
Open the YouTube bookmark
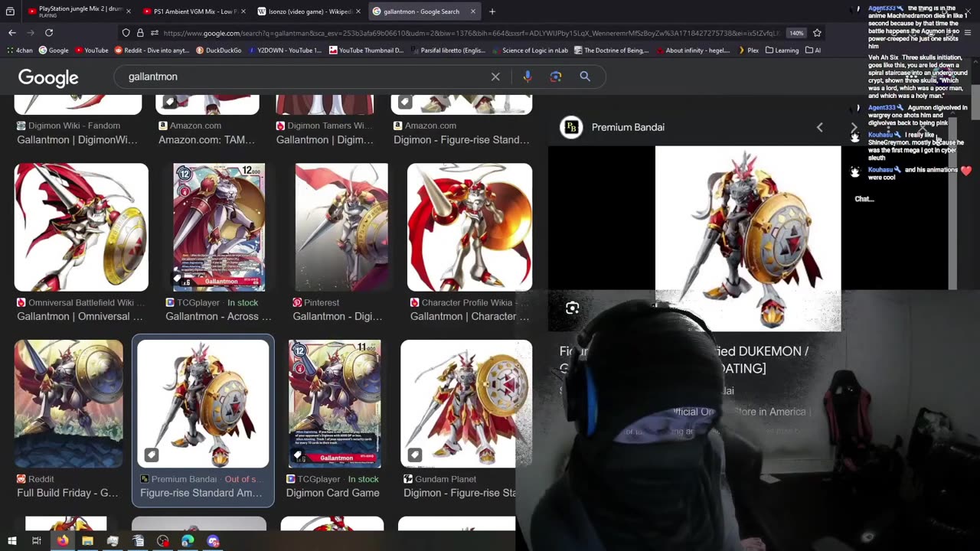[x=90, y=51]
